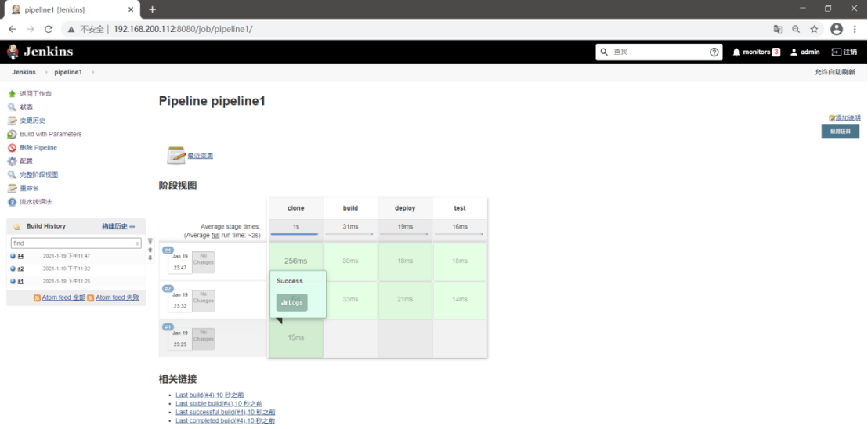Open Last completed build(#4) link
Screen dimensions: 868x429
point(226,421)
